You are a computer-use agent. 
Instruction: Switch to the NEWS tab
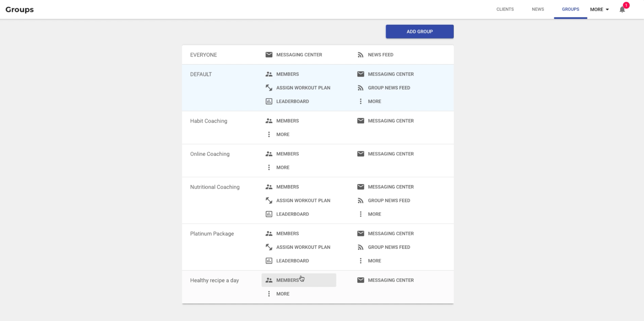[x=538, y=9]
